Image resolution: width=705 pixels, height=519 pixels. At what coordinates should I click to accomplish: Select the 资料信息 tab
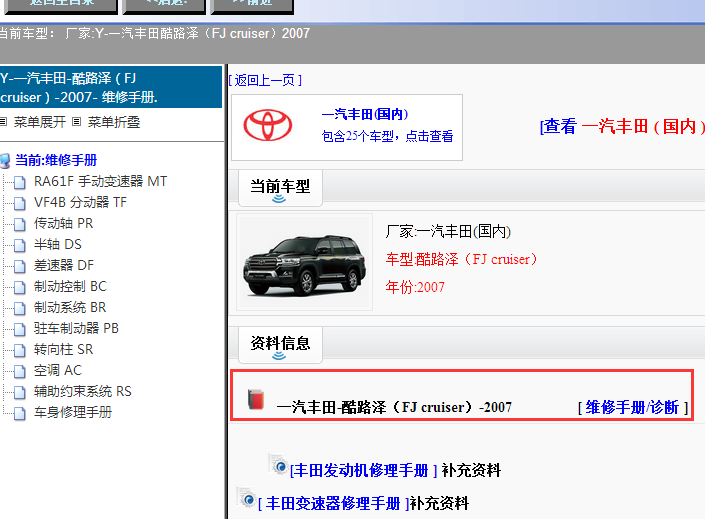[x=280, y=345]
